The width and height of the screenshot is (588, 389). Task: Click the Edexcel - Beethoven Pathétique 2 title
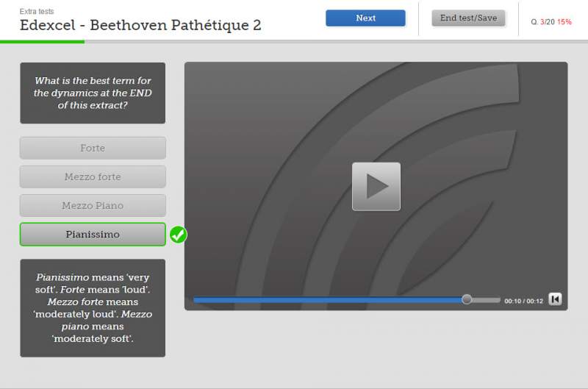coord(140,25)
